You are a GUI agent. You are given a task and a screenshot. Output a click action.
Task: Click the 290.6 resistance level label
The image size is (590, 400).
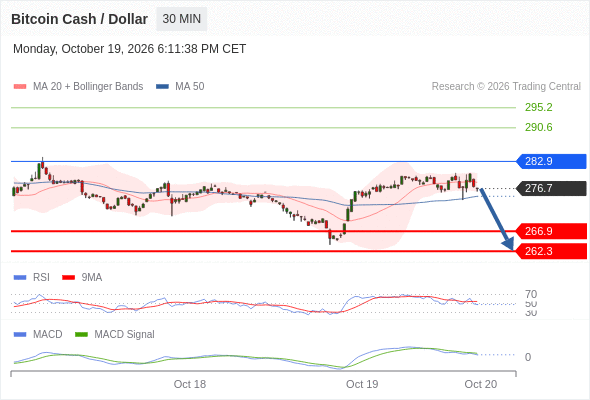tap(539, 127)
